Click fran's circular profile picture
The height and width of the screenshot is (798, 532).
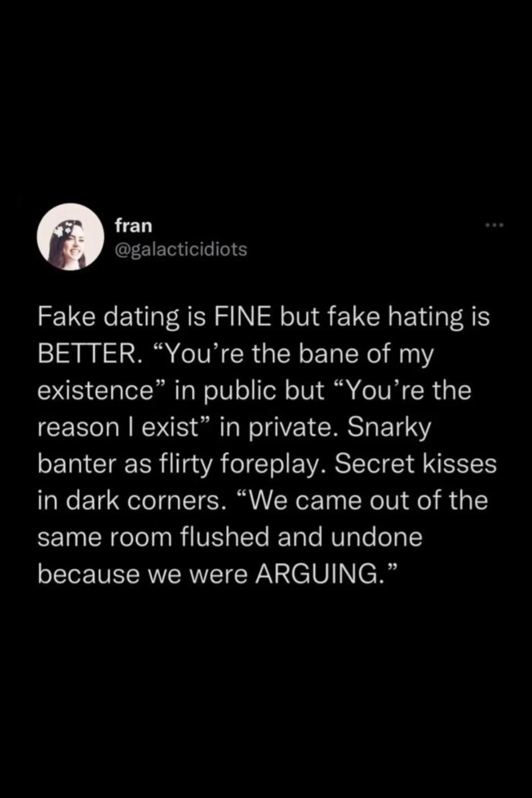[x=71, y=237]
